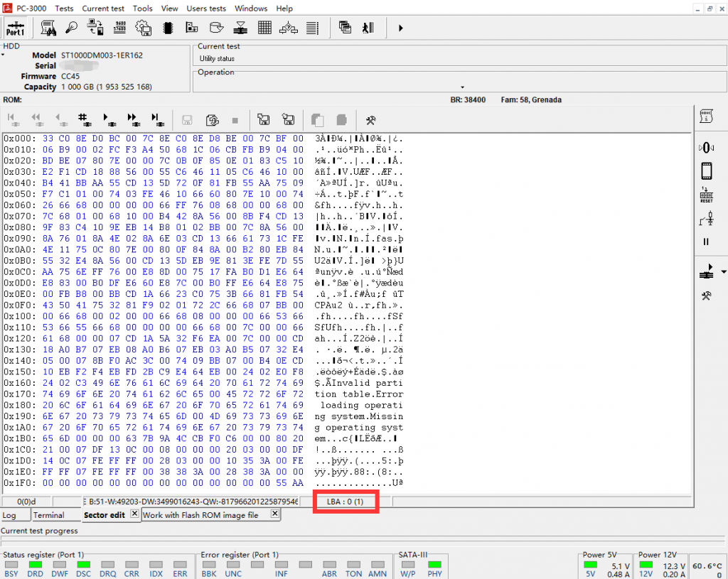Expand the Operation dropdown arrow

[x=463, y=87]
